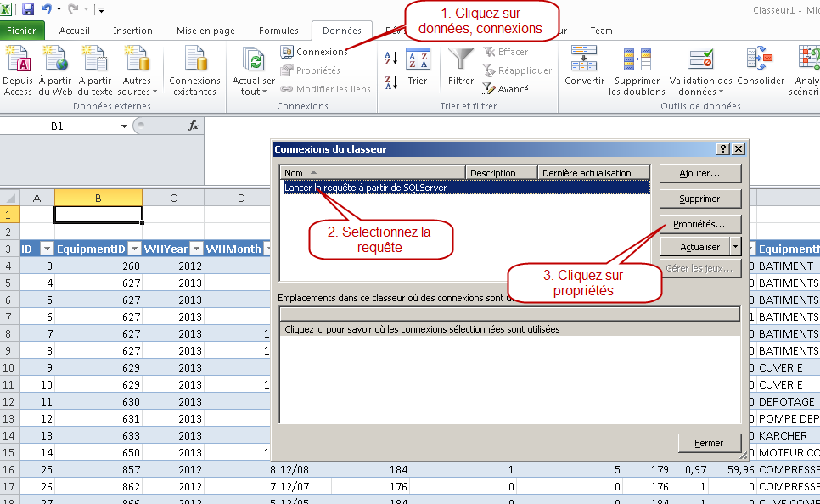Switch to the Mise en page tab

205,31
